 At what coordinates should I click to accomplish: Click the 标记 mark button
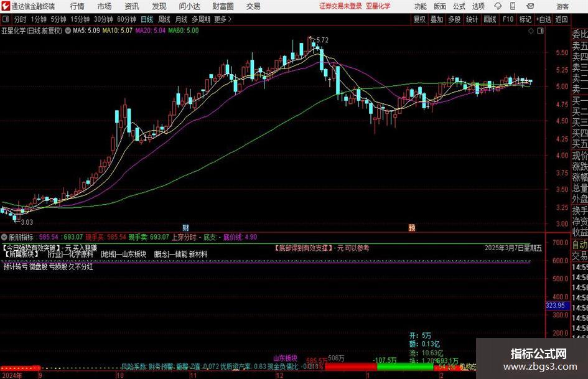coord(525,19)
